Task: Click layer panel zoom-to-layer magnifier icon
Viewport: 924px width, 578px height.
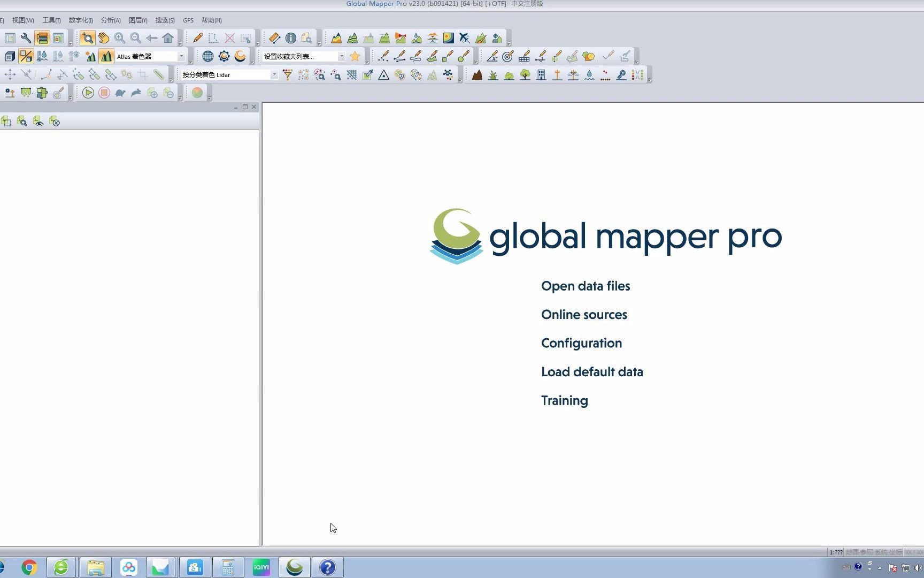Action: click(x=22, y=121)
